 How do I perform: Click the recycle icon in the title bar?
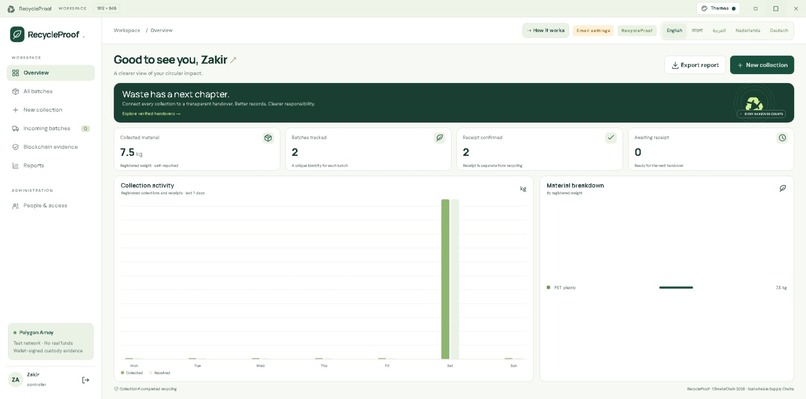(x=11, y=9)
